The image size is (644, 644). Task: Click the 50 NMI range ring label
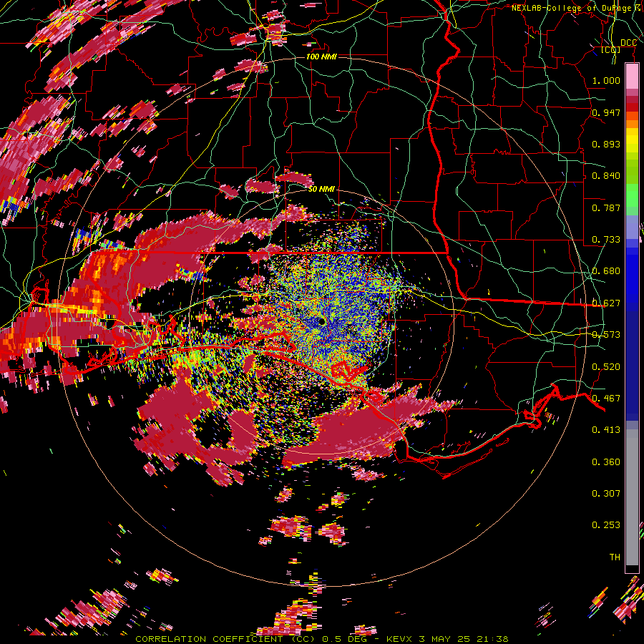coord(321,190)
